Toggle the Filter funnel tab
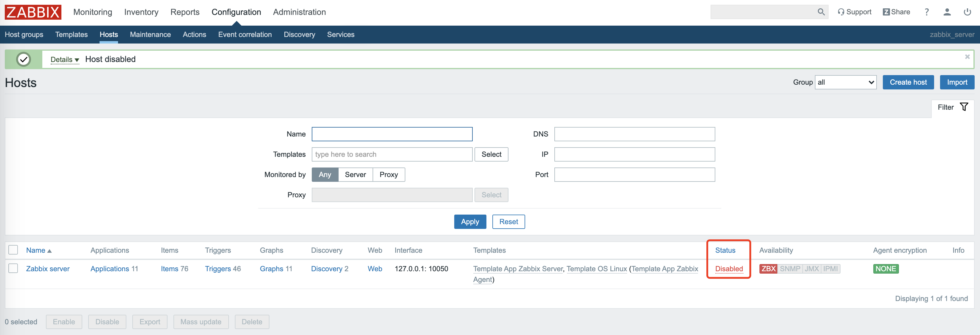 coord(953,107)
